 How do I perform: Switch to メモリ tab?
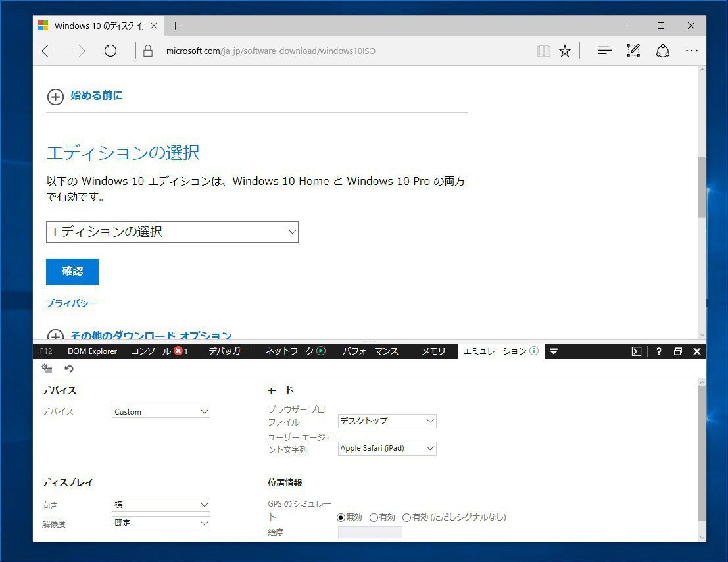click(x=433, y=351)
